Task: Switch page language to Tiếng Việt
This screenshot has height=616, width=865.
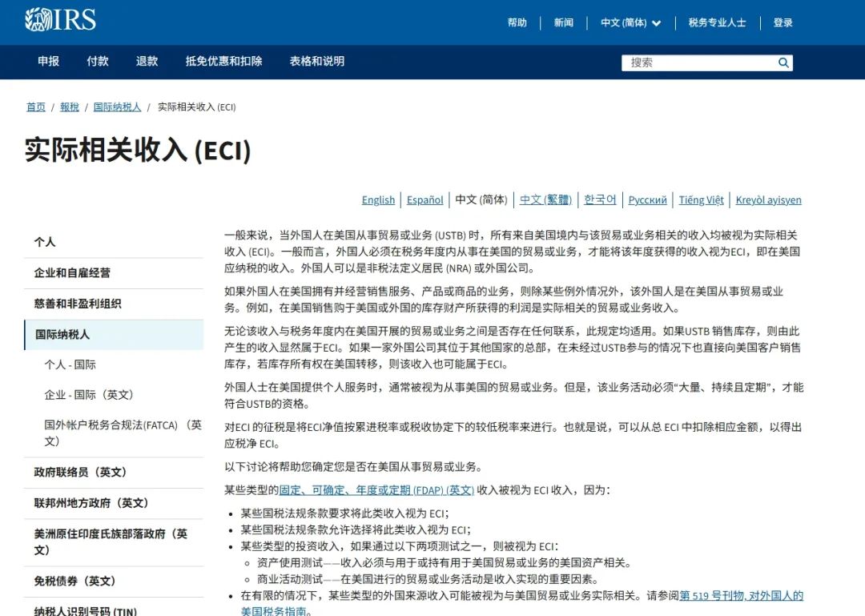Action: 701,200
